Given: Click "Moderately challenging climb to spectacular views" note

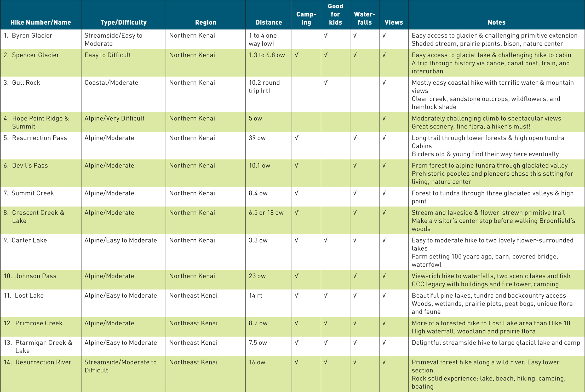Looking at the screenshot, I should click(486, 118).
